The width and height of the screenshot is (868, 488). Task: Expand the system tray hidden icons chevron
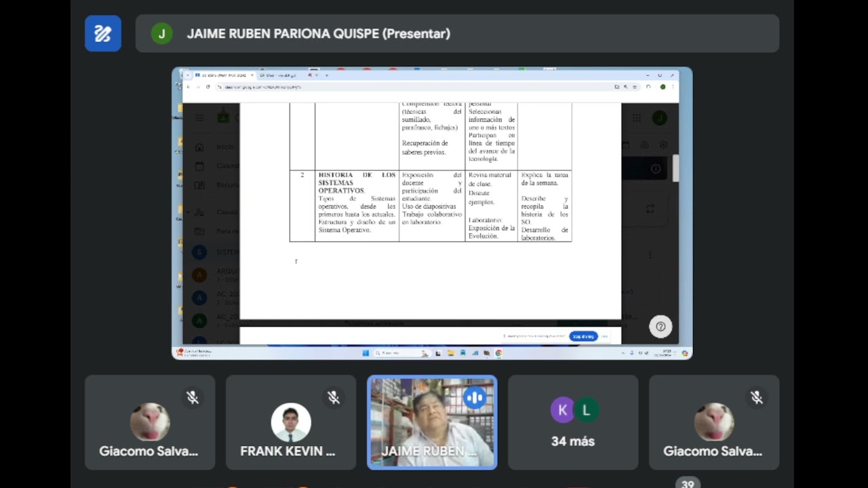[624, 353]
